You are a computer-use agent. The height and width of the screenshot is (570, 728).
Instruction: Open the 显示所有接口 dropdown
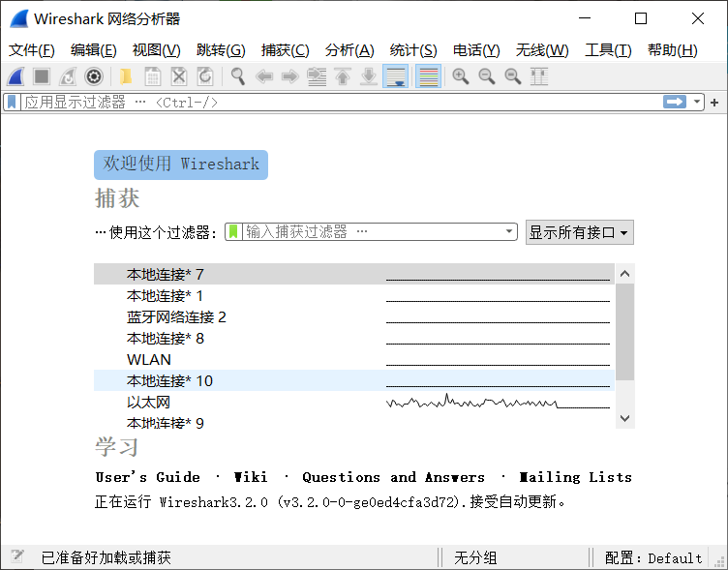pyautogui.click(x=580, y=232)
